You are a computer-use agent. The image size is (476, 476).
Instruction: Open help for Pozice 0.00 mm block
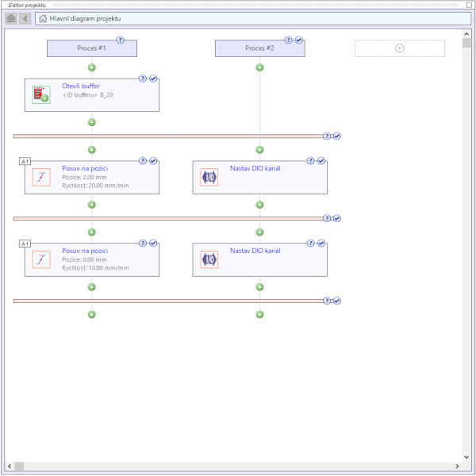click(x=143, y=243)
